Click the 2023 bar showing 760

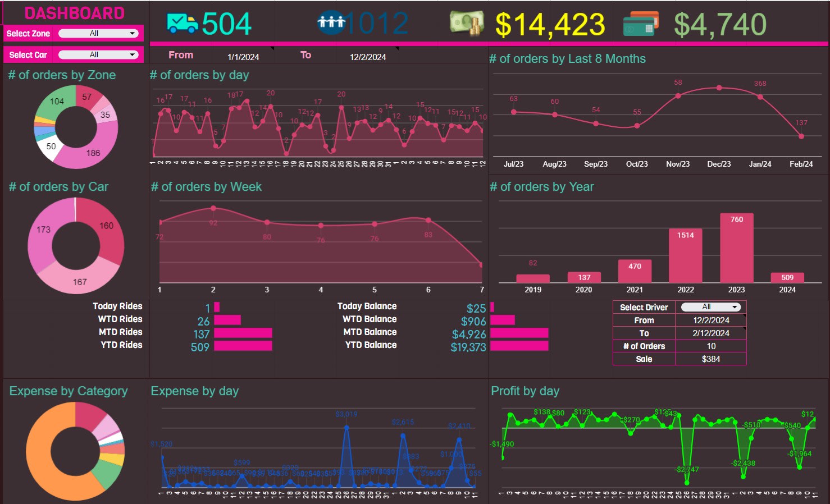[x=736, y=248]
